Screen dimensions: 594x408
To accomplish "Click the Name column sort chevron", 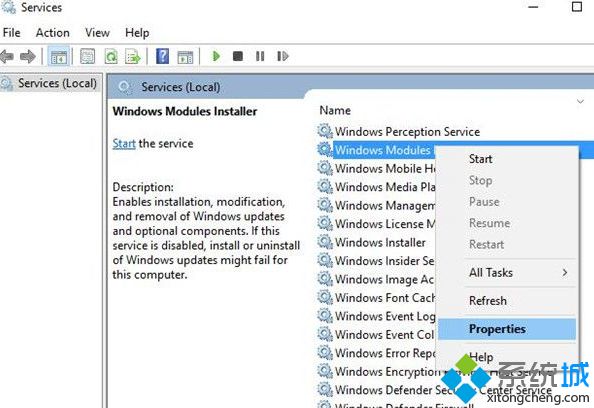I will click(580, 102).
